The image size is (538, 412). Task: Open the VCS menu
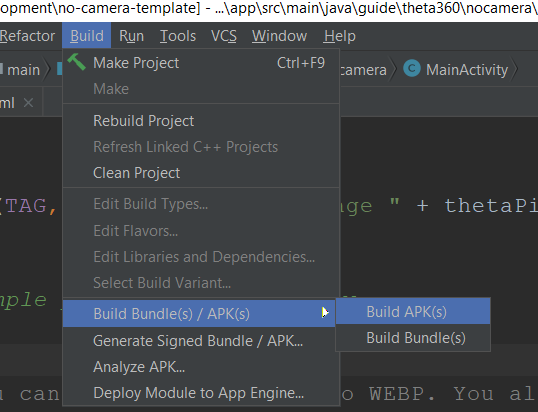tap(224, 36)
